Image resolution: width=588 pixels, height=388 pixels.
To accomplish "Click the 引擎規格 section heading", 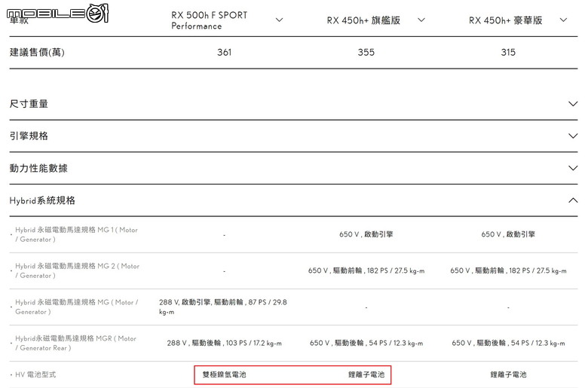I will point(29,136).
